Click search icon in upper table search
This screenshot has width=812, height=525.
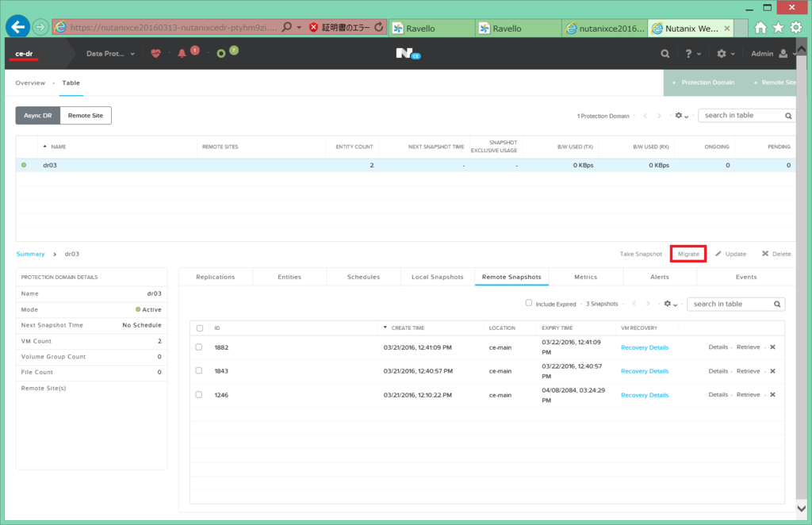pos(788,116)
